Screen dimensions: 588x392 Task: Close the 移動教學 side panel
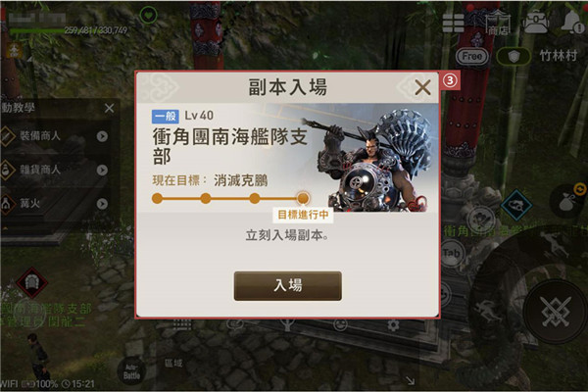pyautogui.click(x=109, y=109)
